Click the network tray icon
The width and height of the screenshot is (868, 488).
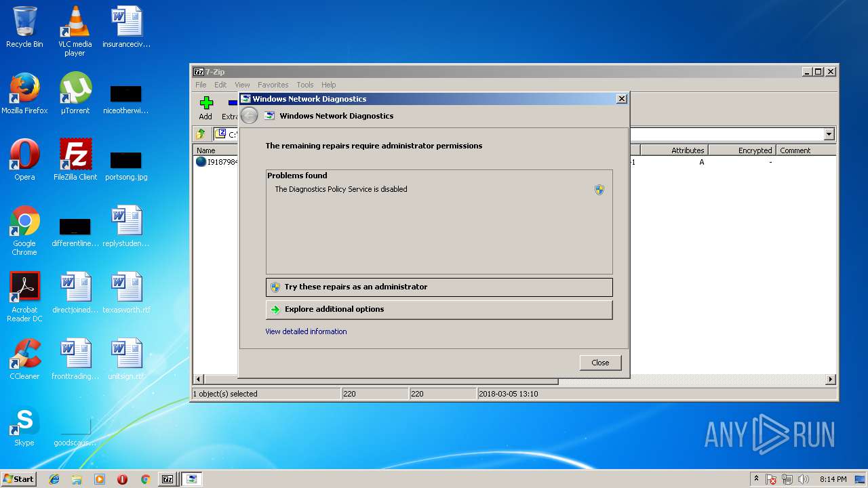coord(787,479)
